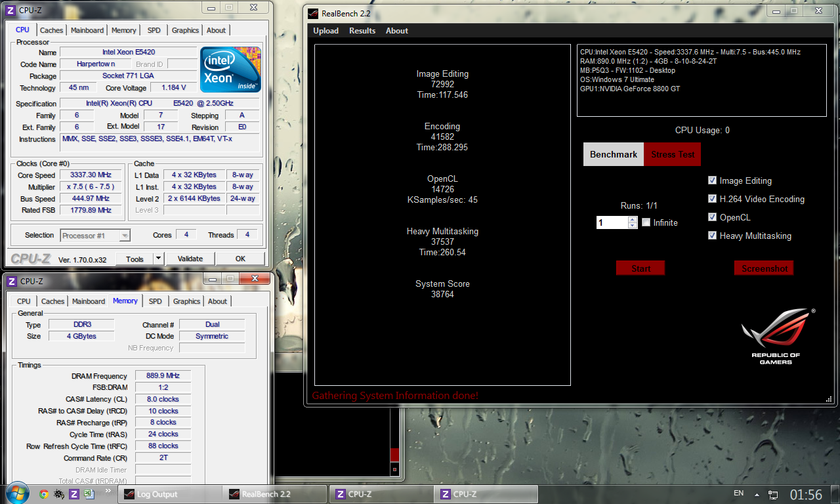The height and width of the screenshot is (504, 840).
Task: Click the Core Voltage value 1.184 V
Action: [174, 87]
